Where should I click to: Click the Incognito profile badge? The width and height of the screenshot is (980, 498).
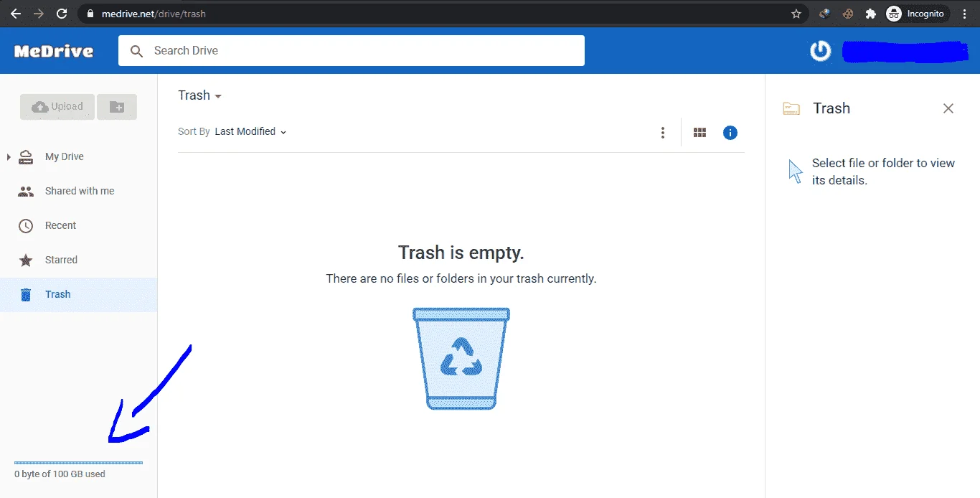click(x=918, y=14)
